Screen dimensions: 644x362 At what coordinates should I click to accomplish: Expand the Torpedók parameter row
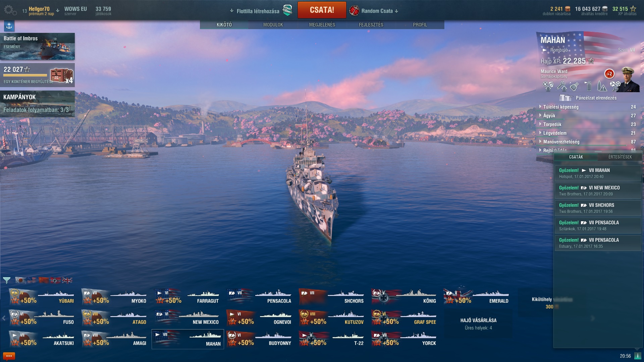coord(588,124)
